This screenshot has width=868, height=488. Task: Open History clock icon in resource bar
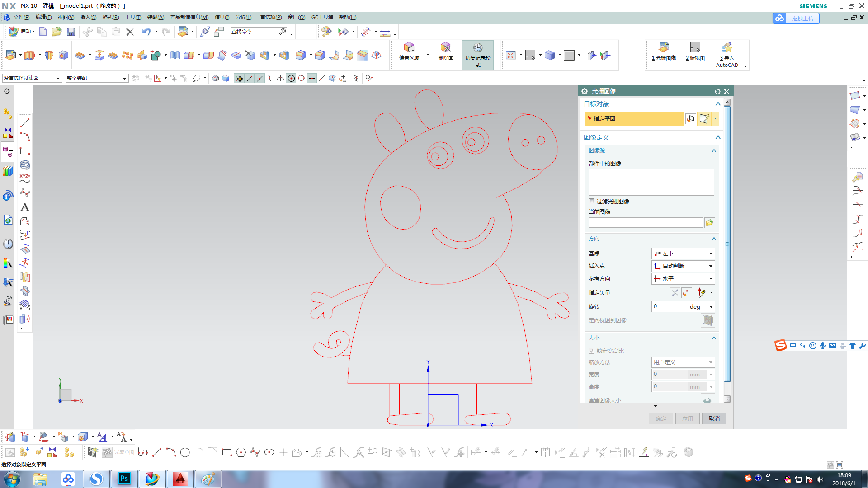8,244
